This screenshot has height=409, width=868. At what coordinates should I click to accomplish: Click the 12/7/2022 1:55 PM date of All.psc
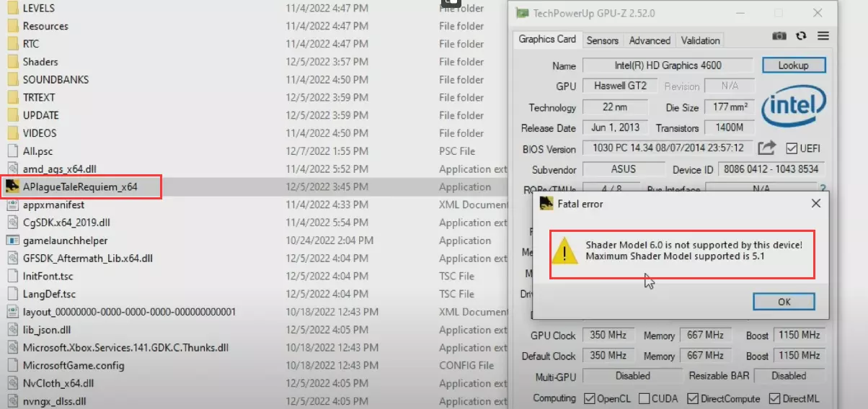coord(327,151)
